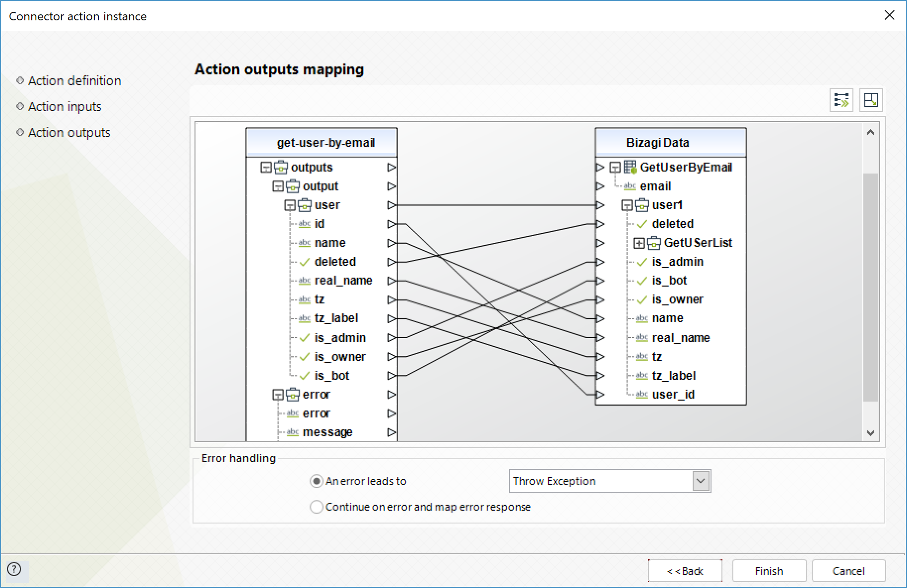Click the Cancel button
907x588 pixels.
pyautogui.click(x=848, y=571)
